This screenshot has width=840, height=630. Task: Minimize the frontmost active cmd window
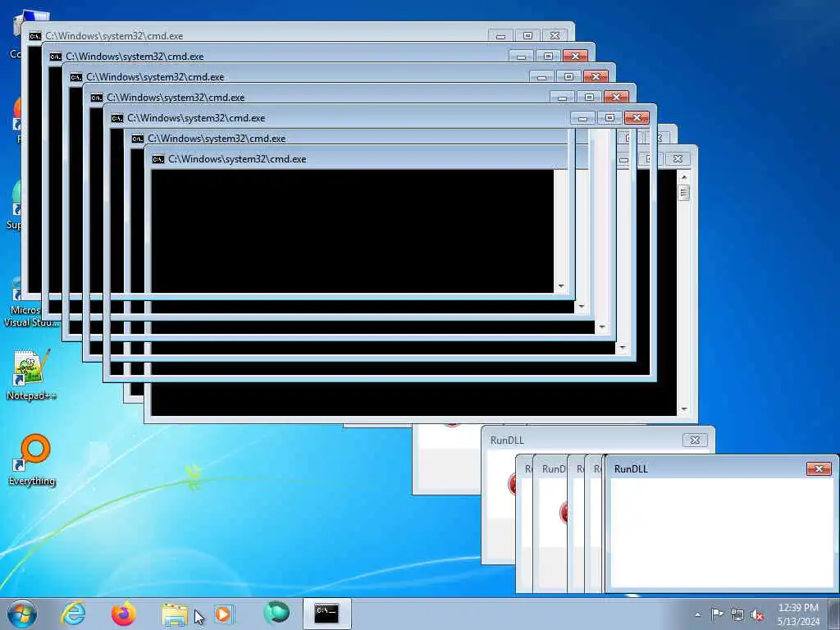[x=582, y=118]
